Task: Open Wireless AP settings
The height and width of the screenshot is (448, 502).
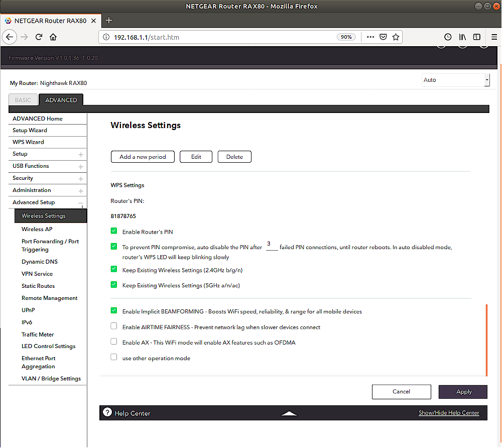Action: click(37, 230)
